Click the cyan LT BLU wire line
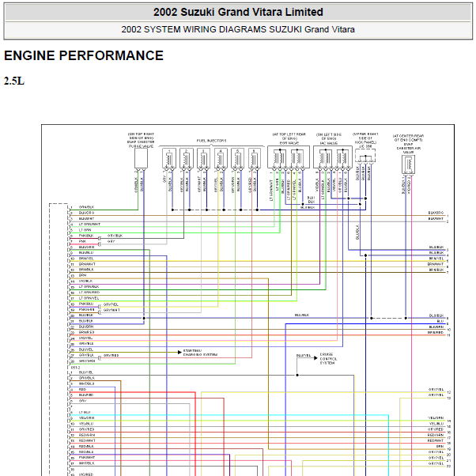 point(229,415)
